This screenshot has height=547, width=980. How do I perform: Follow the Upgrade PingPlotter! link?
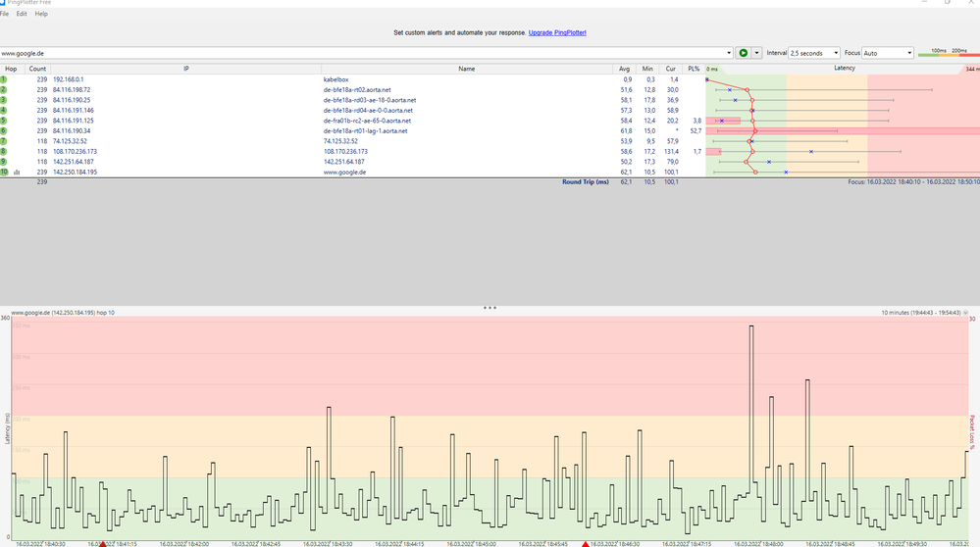[557, 32]
